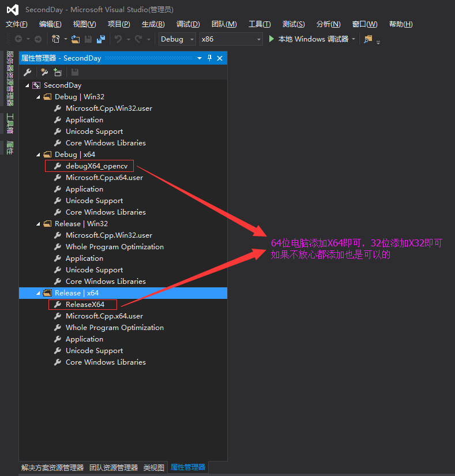This screenshot has height=476, width=455.
Task: Select Unicode Support under Debug | Win32
Action: click(95, 132)
